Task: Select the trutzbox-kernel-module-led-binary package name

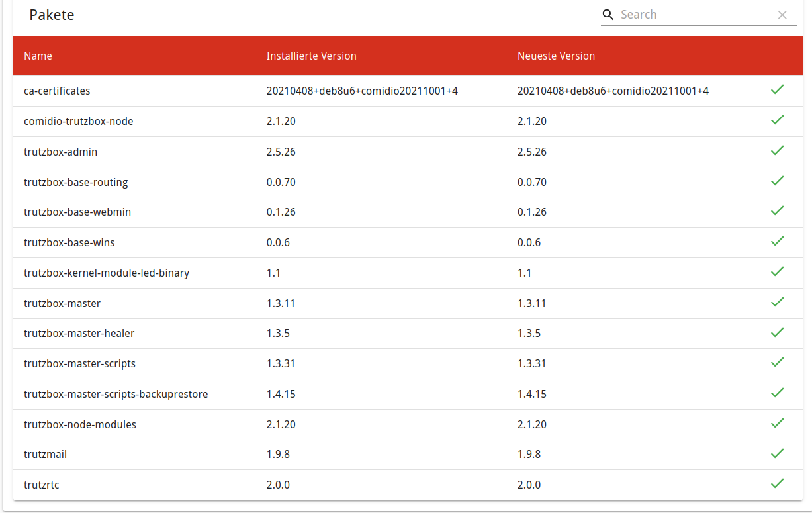Action: click(x=107, y=273)
